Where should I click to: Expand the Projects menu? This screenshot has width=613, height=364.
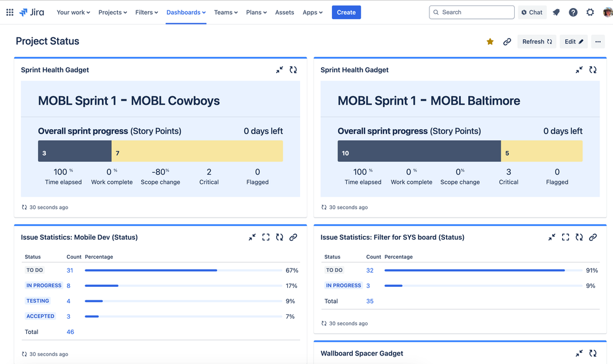112,12
